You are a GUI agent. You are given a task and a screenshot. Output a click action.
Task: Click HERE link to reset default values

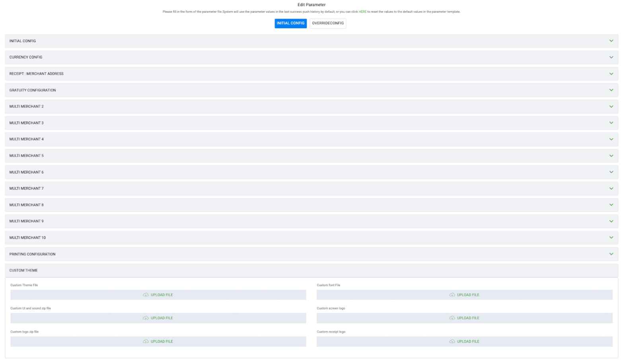(x=362, y=12)
